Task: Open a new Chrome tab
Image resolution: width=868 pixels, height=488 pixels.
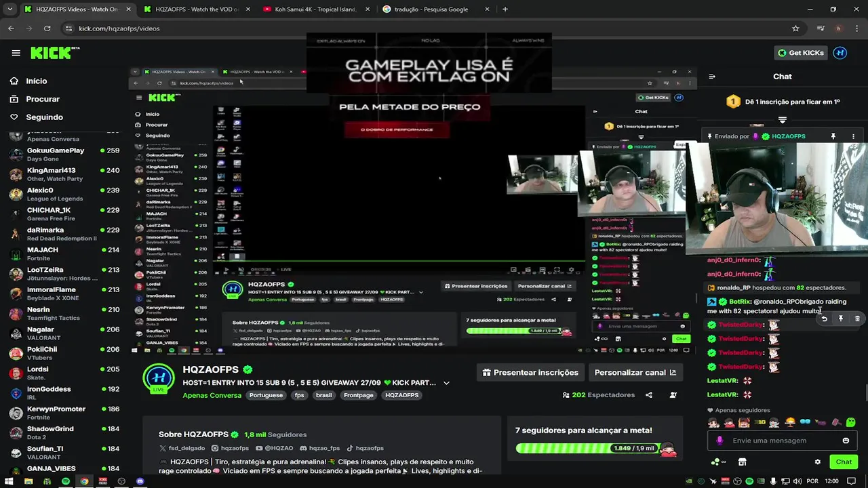Action: (x=505, y=9)
